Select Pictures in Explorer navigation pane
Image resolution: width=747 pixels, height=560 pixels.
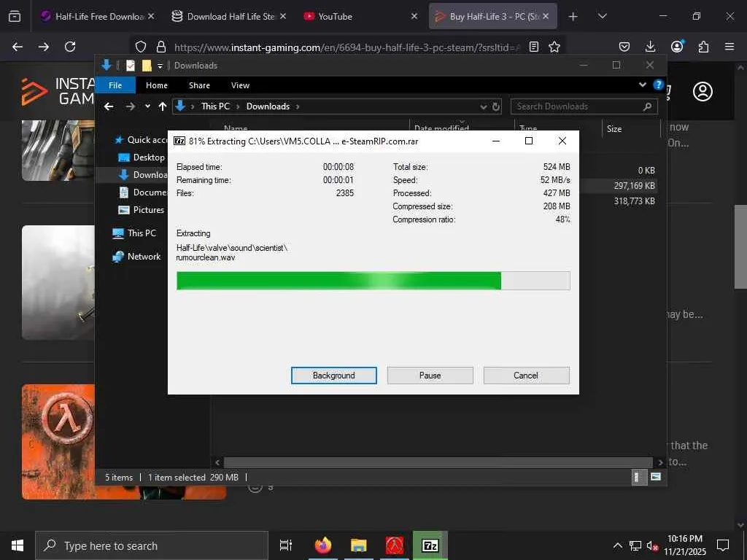[141, 209]
